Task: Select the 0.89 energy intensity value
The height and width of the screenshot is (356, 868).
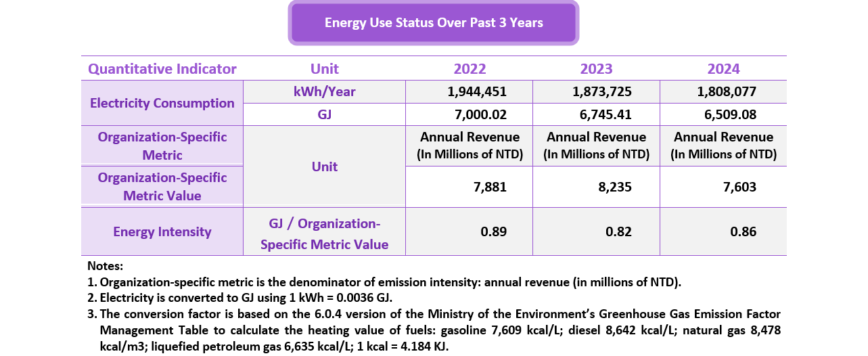Action: (493, 232)
